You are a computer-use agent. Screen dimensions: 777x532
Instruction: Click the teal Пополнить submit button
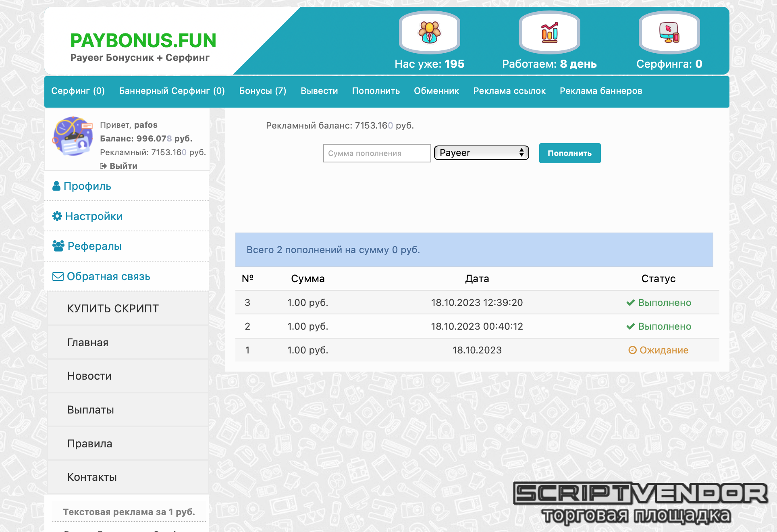[x=570, y=153]
